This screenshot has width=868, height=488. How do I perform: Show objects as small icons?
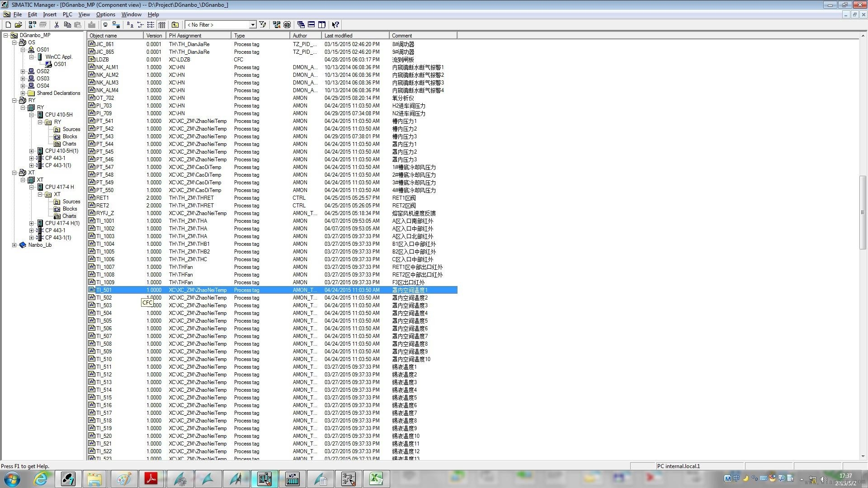pos(140,25)
